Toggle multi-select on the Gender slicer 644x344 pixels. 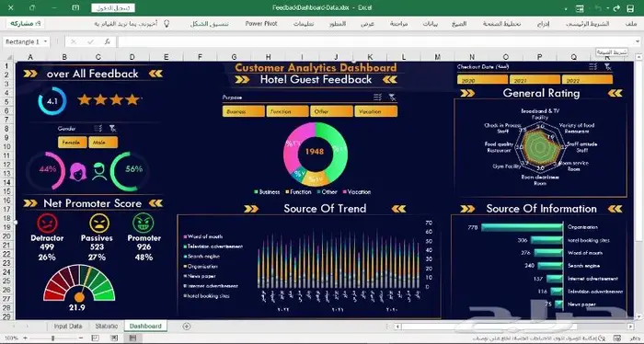(x=98, y=129)
